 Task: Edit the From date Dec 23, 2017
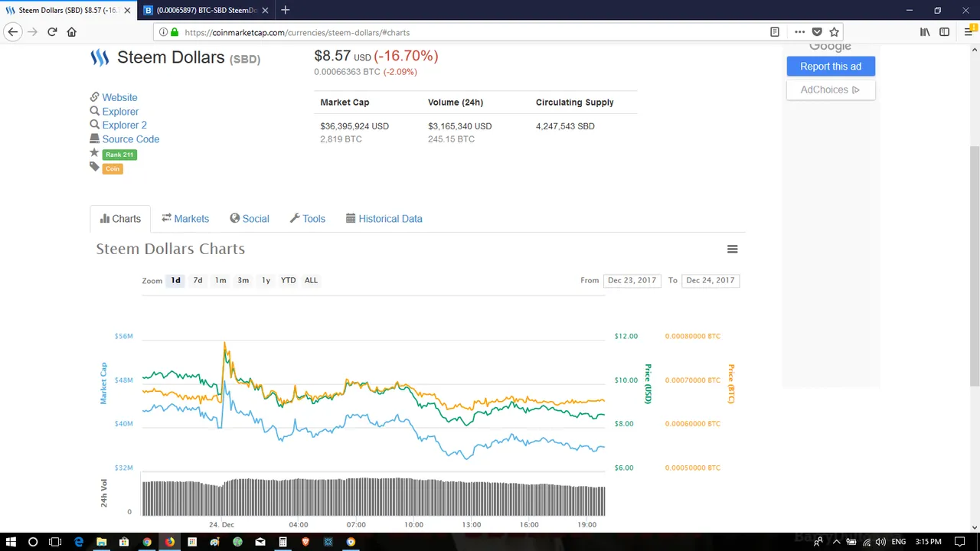coord(632,280)
